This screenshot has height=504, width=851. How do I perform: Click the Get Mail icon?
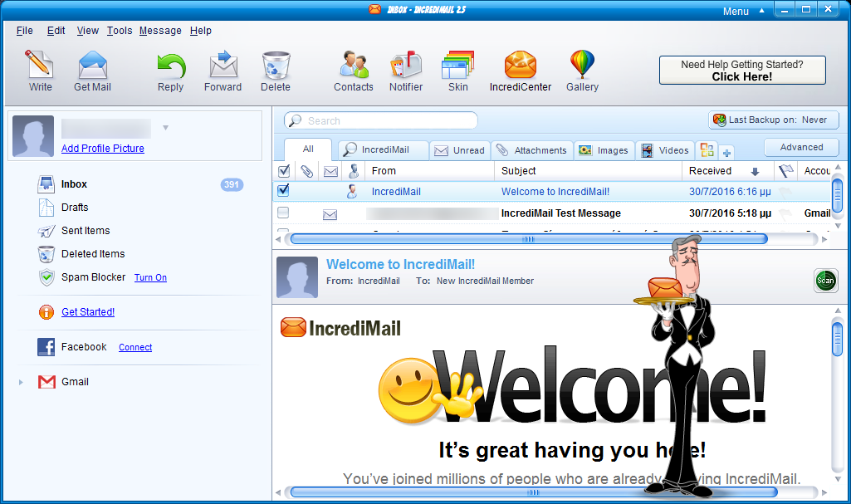point(92,65)
